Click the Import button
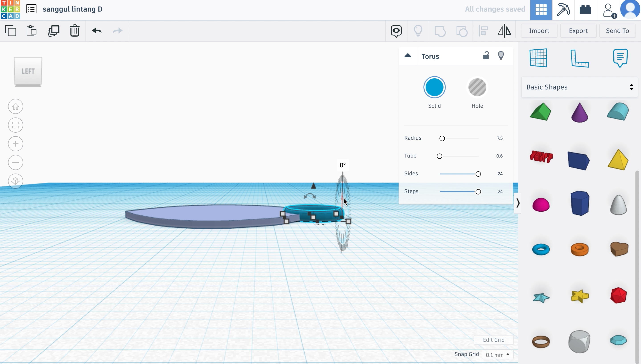The width and height of the screenshot is (641, 364). (x=539, y=31)
